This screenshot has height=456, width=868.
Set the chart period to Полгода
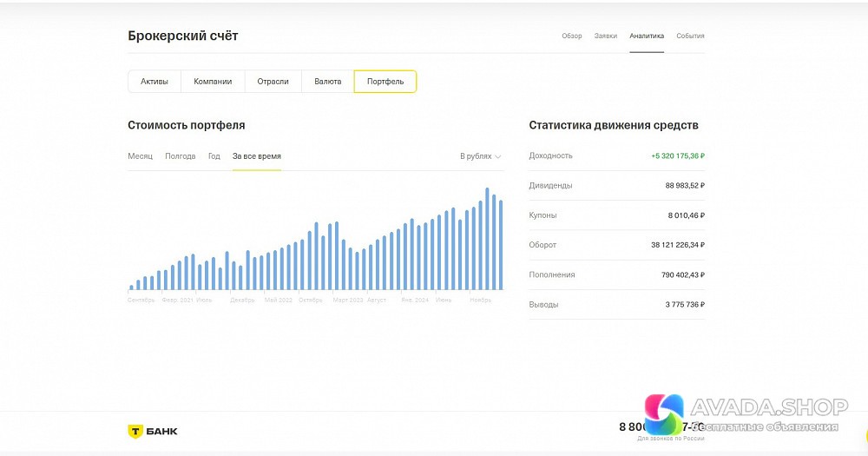click(x=180, y=156)
